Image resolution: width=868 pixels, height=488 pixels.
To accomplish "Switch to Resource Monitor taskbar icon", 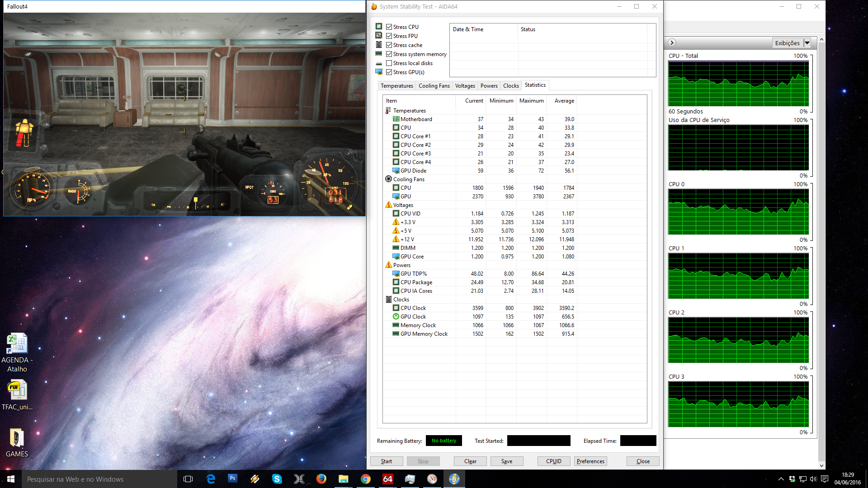I will 410,479.
